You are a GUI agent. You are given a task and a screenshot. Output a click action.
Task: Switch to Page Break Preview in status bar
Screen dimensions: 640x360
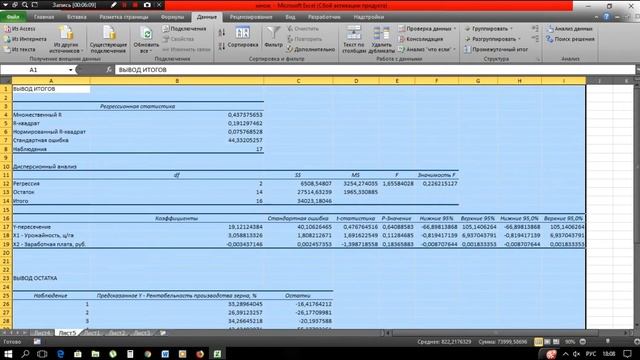coord(556,342)
